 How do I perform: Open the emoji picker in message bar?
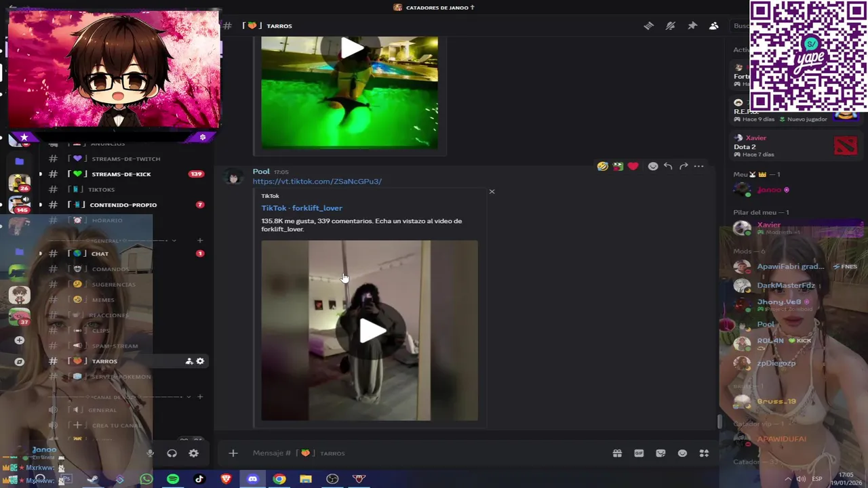click(682, 453)
